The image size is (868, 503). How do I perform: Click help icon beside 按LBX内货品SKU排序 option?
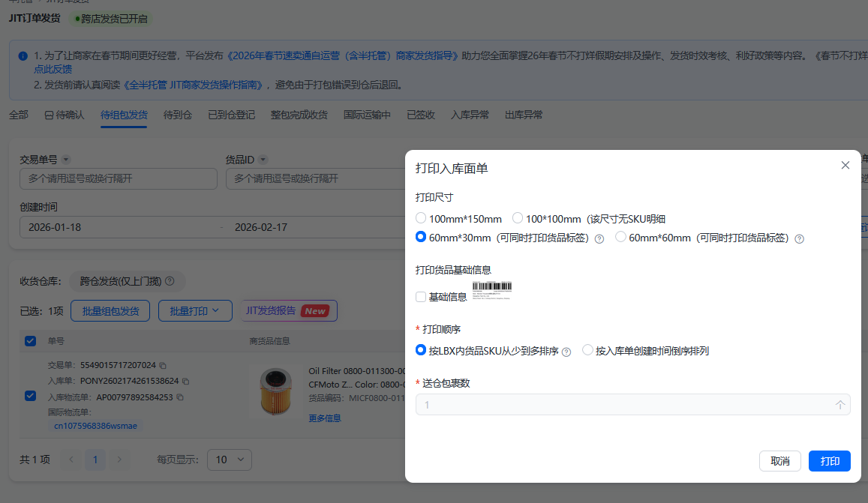pos(566,351)
